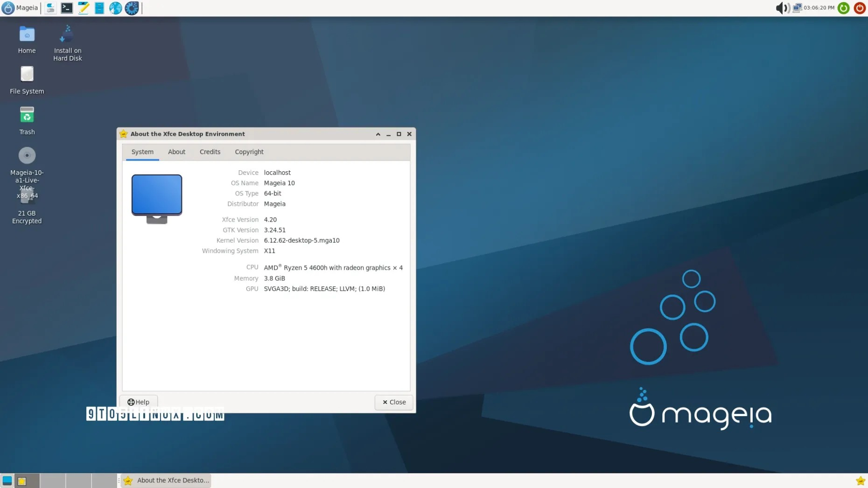Viewport: 868px width, 488px height.
Task: Launch the terminal emulator from panel
Action: 67,8
